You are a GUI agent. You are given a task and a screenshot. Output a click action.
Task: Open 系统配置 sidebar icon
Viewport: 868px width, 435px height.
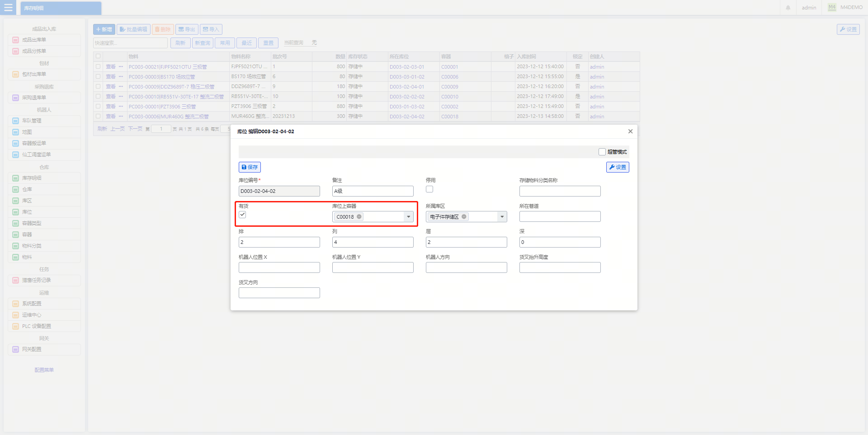tap(16, 304)
